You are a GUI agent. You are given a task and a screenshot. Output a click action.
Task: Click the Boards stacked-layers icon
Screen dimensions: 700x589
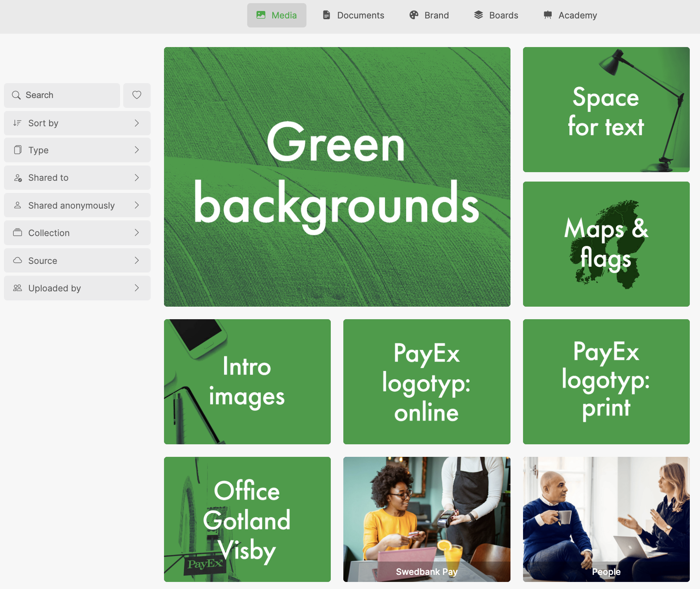(478, 15)
